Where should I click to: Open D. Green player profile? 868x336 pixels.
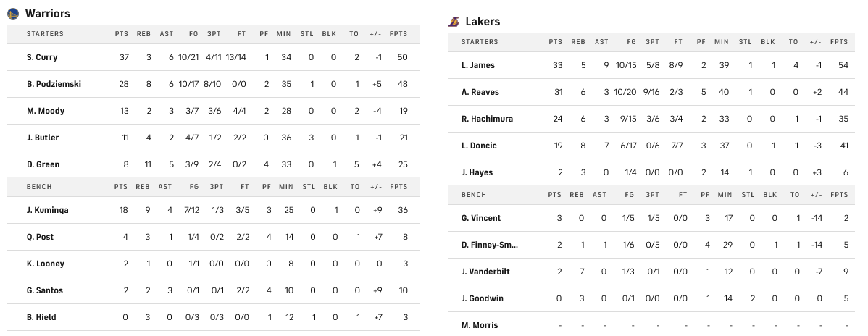click(43, 164)
